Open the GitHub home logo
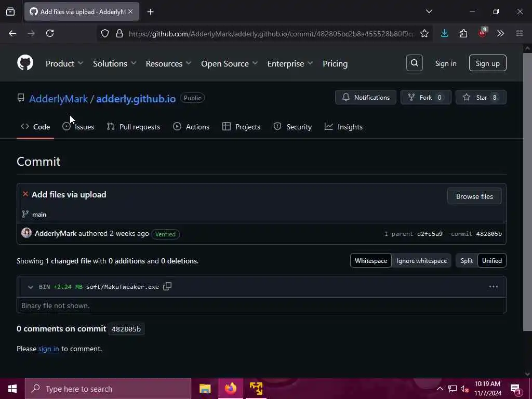 [x=25, y=63]
